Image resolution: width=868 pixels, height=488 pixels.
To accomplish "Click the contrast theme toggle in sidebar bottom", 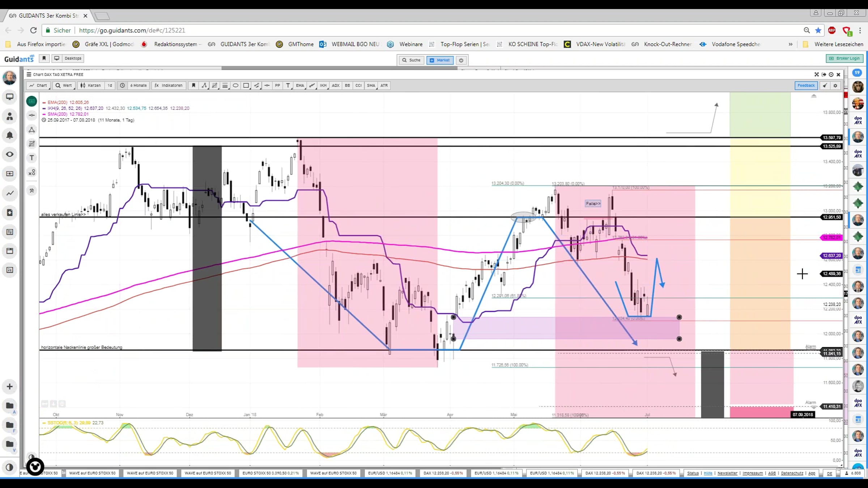I will tap(10, 467).
